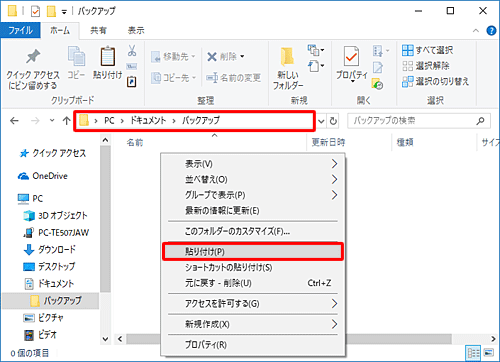Click the Back arrow navigation button
The height and width of the screenshot is (362, 500).
(14, 121)
